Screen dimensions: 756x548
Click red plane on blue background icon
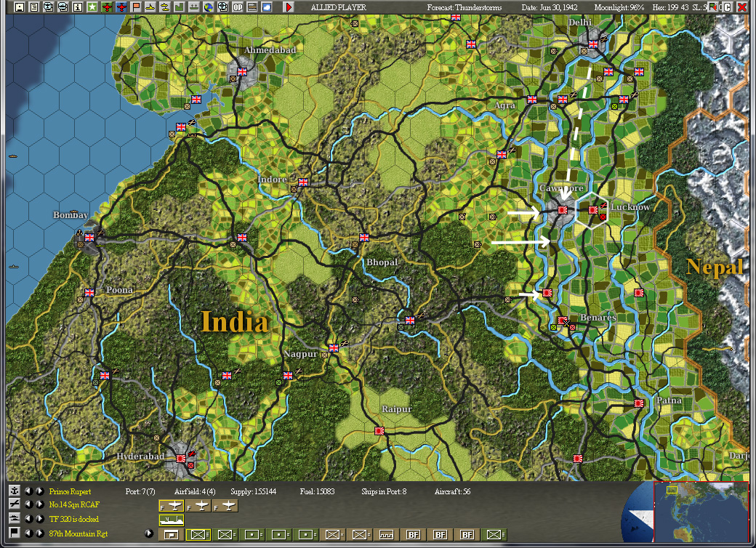[x=121, y=7]
